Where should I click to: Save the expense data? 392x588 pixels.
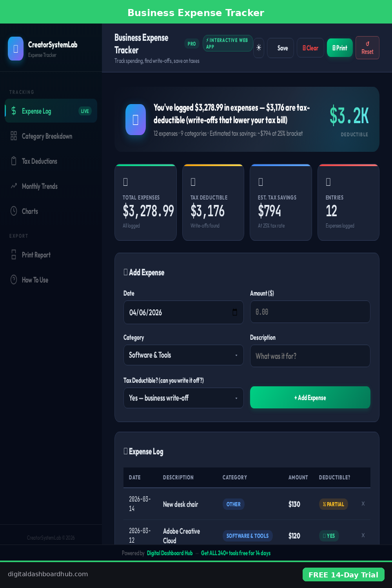click(280, 48)
